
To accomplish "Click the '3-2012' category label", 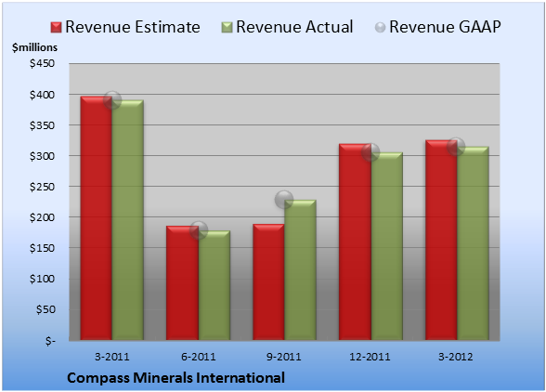I will [456, 357].
